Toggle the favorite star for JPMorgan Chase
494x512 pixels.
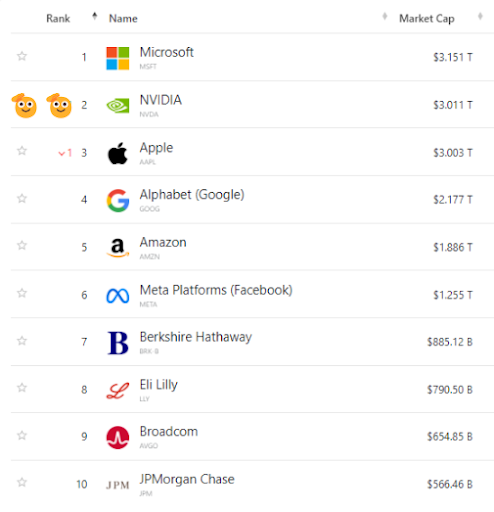tap(22, 482)
